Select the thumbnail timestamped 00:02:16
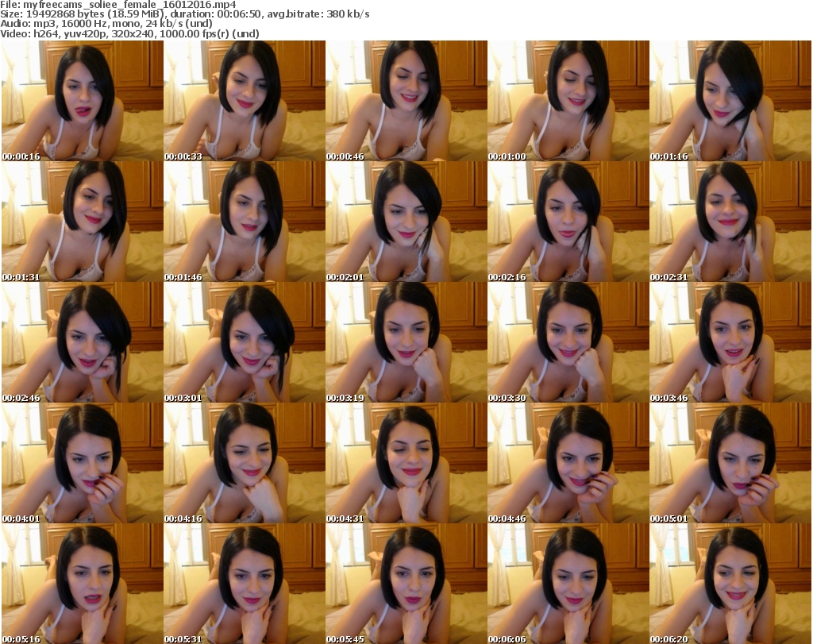Screen dimensions: 813x644 (x=568, y=222)
